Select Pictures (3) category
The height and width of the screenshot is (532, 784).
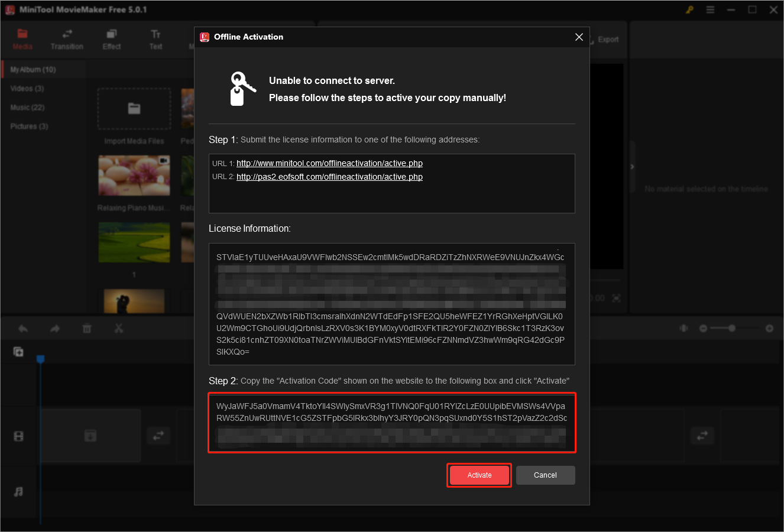coord(29,126)
